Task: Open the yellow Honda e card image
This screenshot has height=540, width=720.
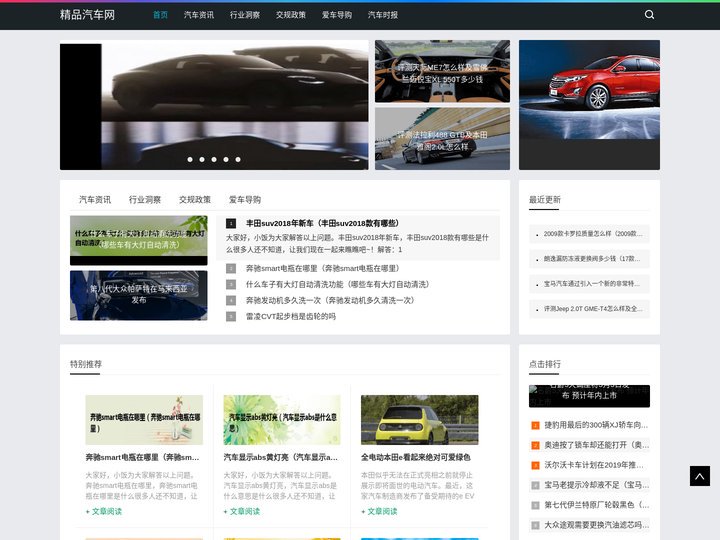Action: pos(420,420)
